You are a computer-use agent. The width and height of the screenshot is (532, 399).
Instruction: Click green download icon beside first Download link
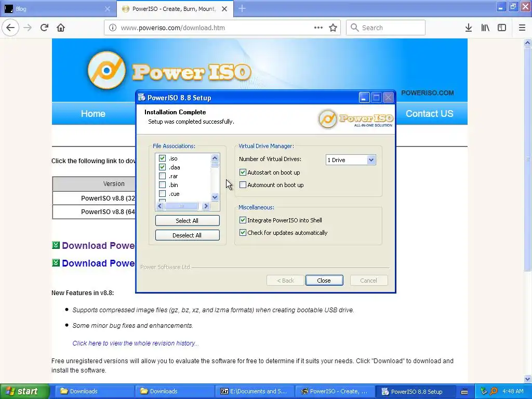[x=56, y=245]
